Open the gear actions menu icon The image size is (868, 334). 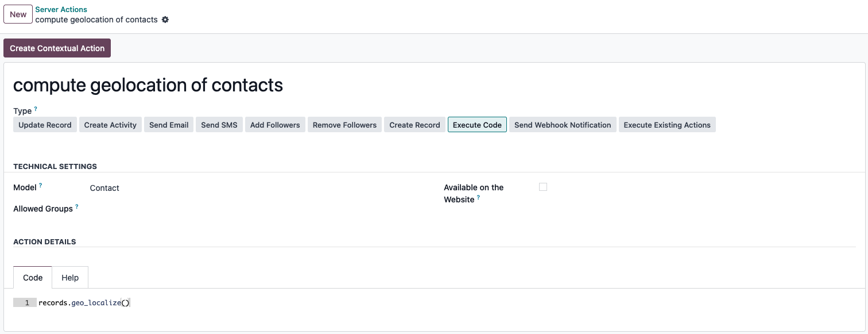click(x=165, y=20)
